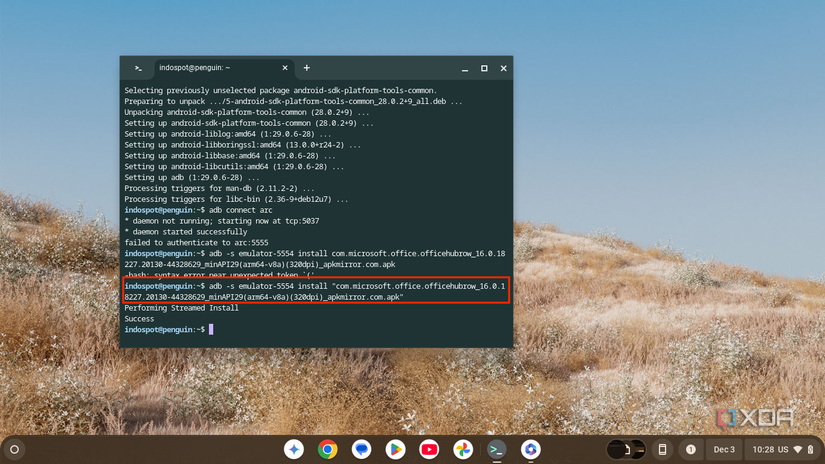Click 'daemon not running; starting now' line
The image size is (825, 464).
222,221
